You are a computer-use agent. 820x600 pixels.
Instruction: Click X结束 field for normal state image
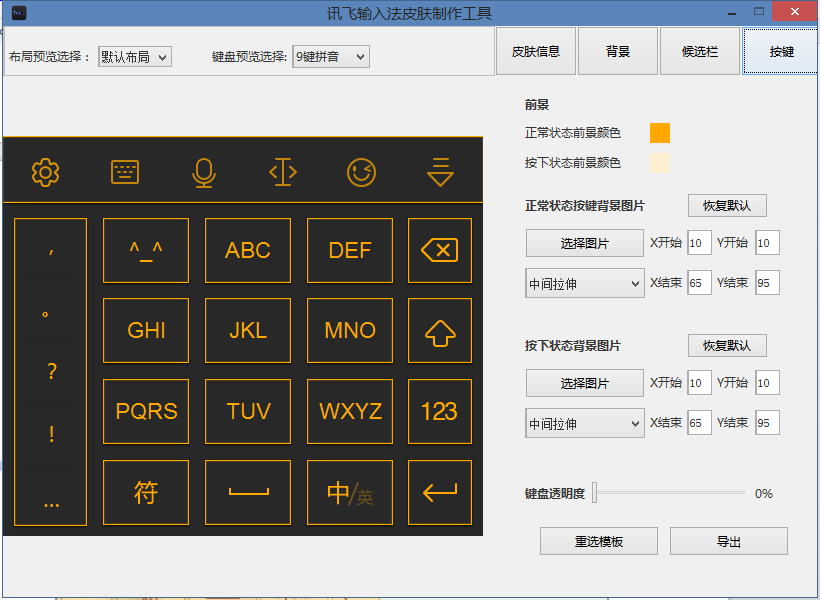[699, 283]
